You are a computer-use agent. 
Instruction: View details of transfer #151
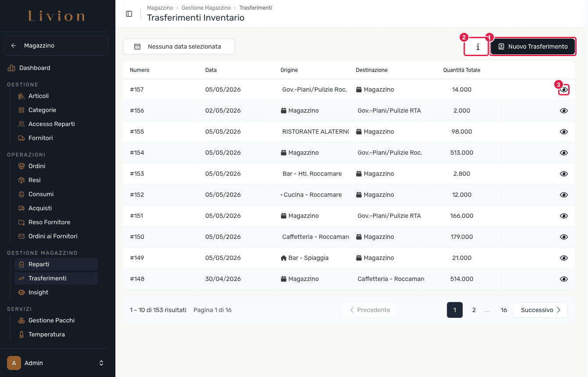tap(564, 216)
